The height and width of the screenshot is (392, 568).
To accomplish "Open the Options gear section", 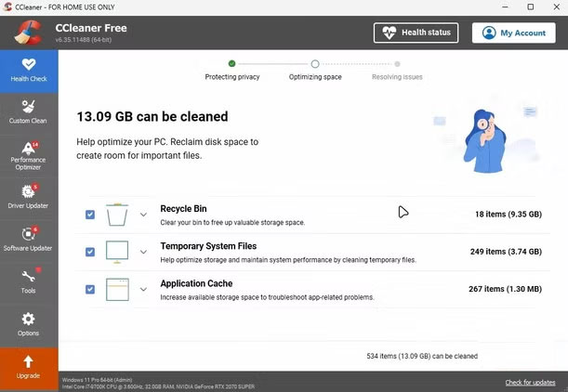I will click(x=28, y=324).
